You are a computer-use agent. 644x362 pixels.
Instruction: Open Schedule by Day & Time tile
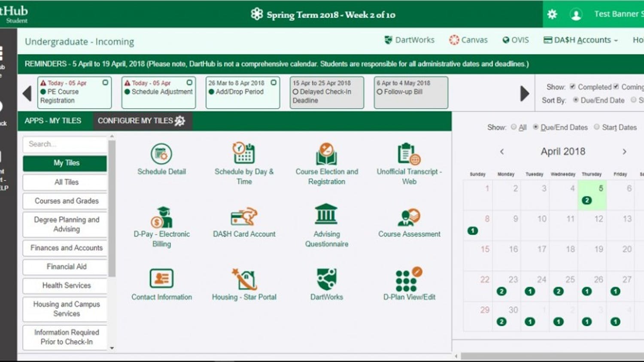pos(244,163)
